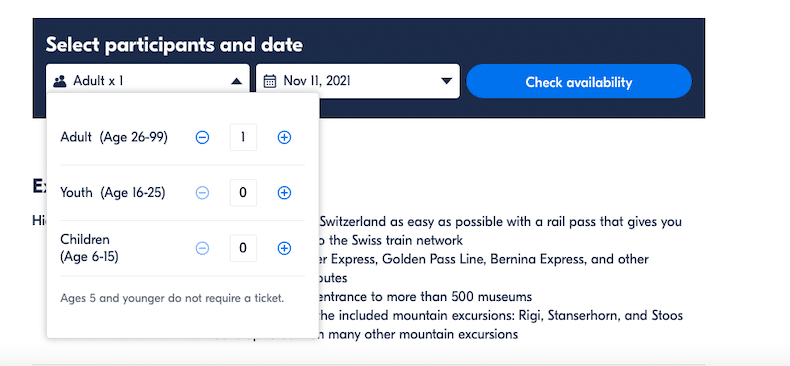Click the Adult quantity number box
The height and width of the screenshot is (366, 790).
pyautogui.click(x=243, y=137)
